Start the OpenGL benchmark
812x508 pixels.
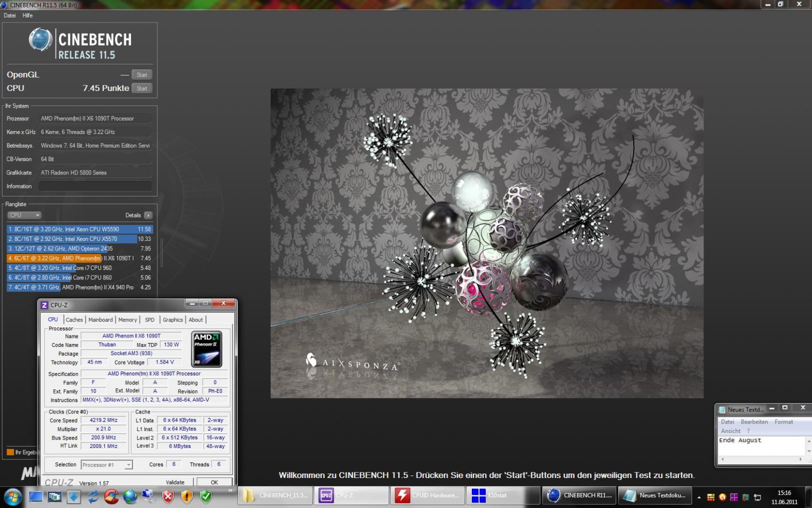[142, 75]
